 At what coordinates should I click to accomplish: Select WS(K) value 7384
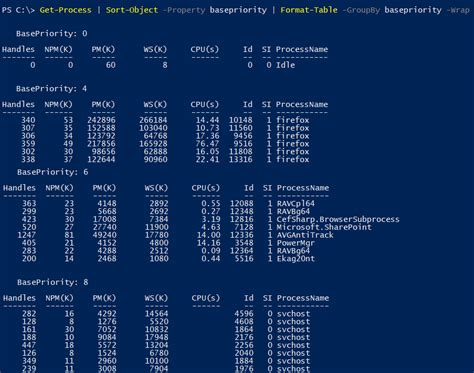[159, 219]
